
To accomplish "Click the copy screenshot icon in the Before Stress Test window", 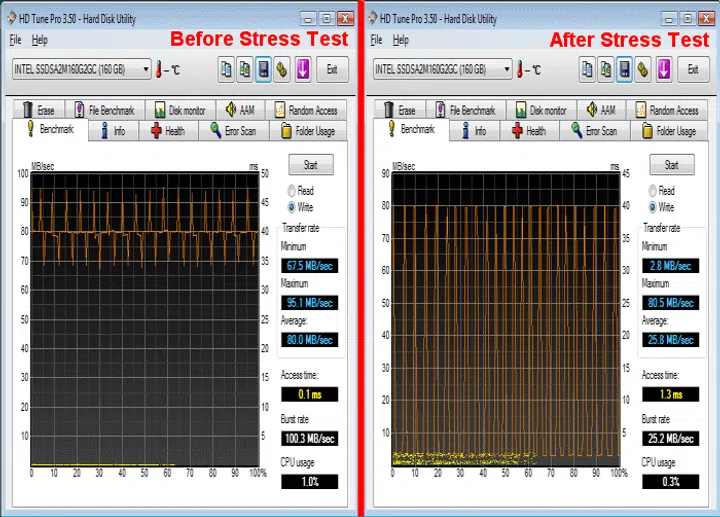I will pos(244,69).
